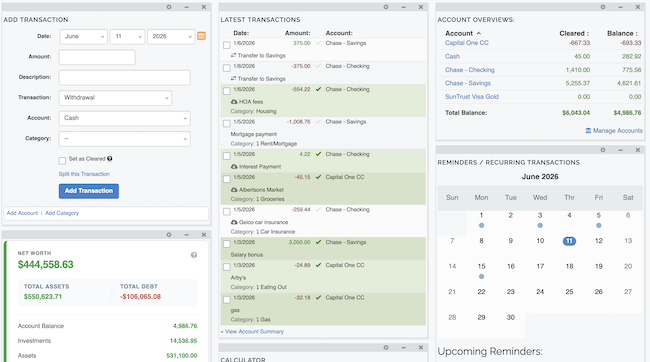Screen dimensions: 650x362
Task: Open the day dropdown showing 11
Action: point(127,36)
